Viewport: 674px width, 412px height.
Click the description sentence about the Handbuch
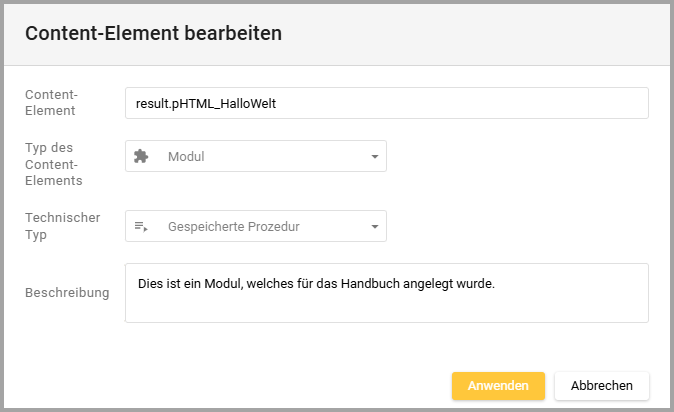pos(316,284)
